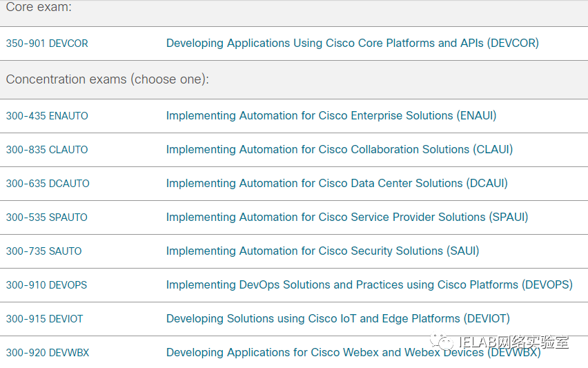Open Developing Applications Using Cisco Core Platforms link
The height and width of the screenshot is (368, 588).
(x=353, y=43)
